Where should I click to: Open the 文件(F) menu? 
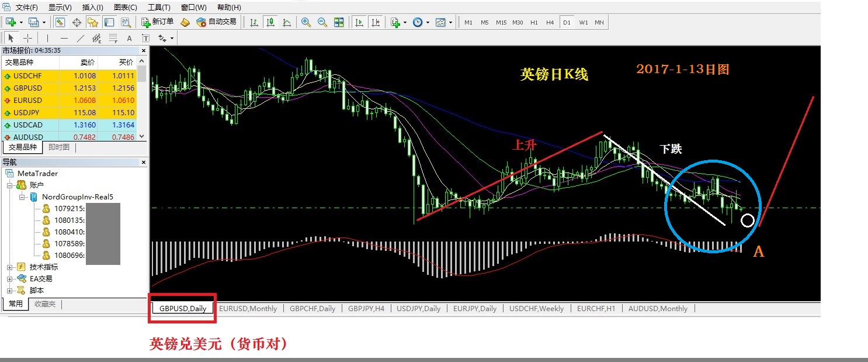27,8
